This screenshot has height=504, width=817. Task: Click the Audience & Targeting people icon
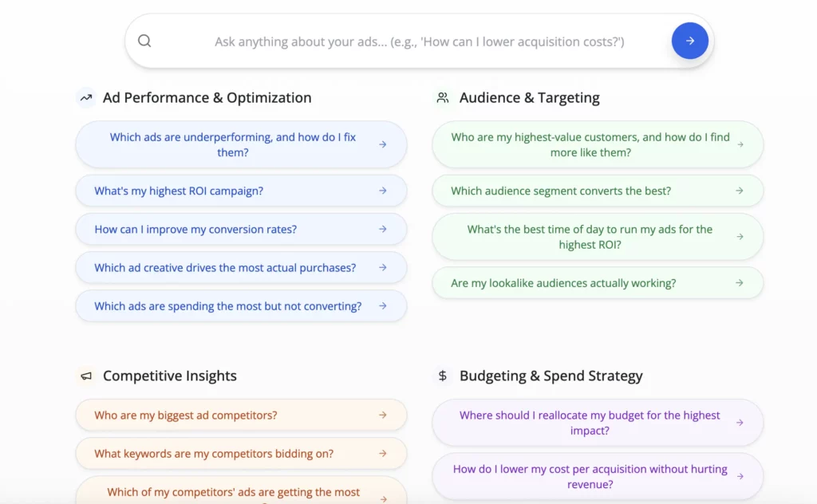coord(442,98)
